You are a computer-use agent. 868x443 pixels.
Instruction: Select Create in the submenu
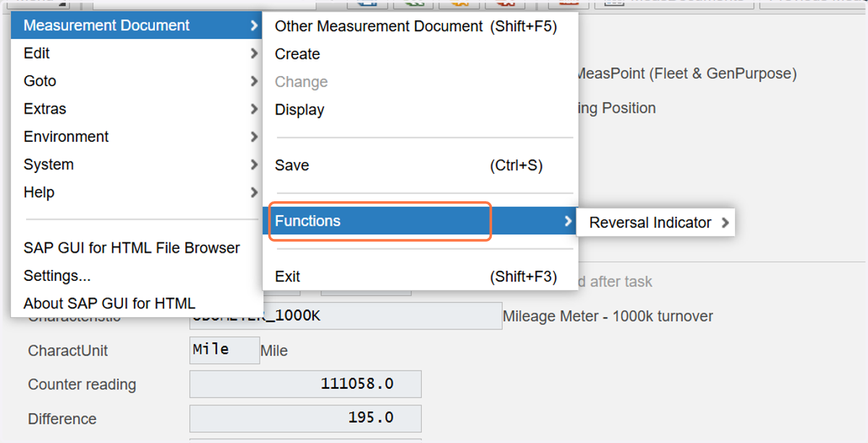tap(420, 54)
